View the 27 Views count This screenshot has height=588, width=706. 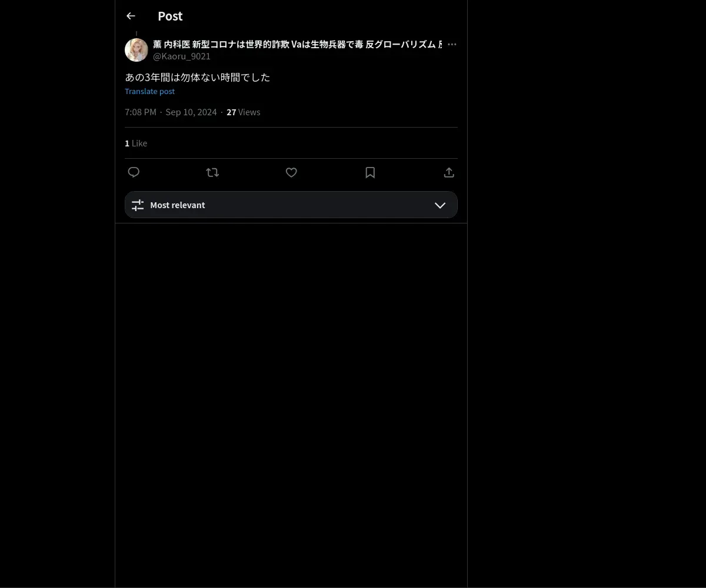[x=244, y=112]
